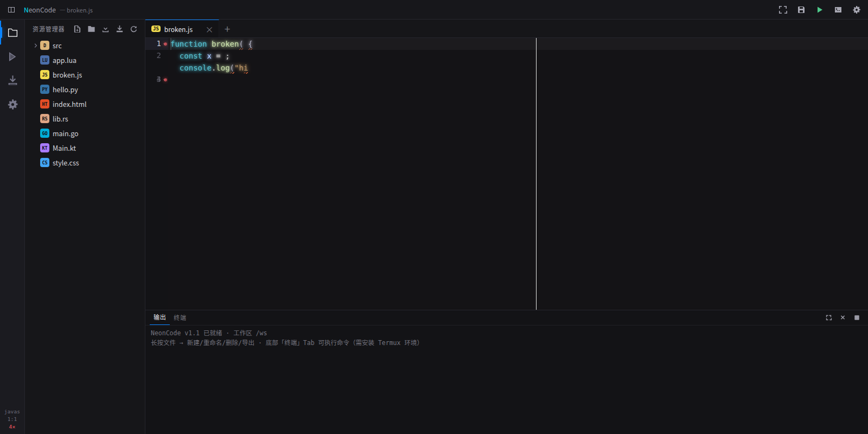The width and height of the screenshot is (868, 434).
Task: Open Main.kt in the file tree
Action: click(85, 148)
